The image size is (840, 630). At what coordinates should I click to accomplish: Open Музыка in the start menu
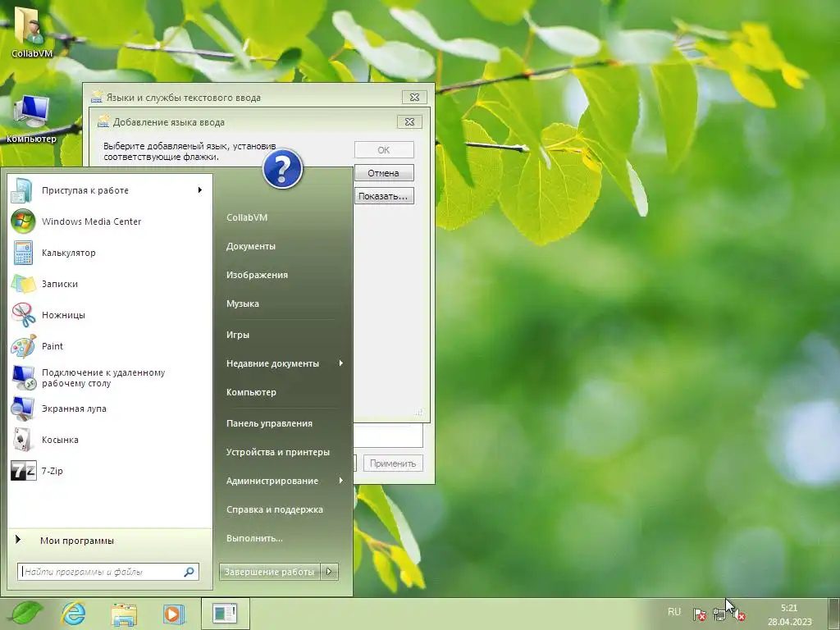242,304
